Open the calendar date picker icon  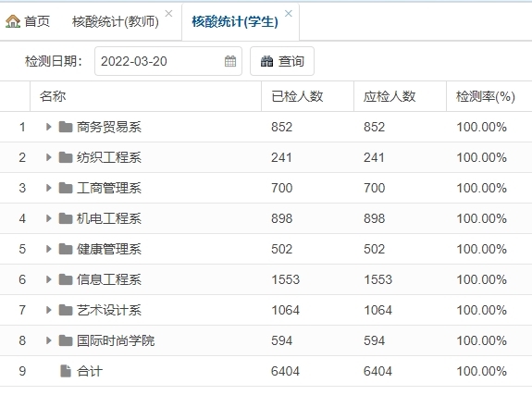pos(230,61)
